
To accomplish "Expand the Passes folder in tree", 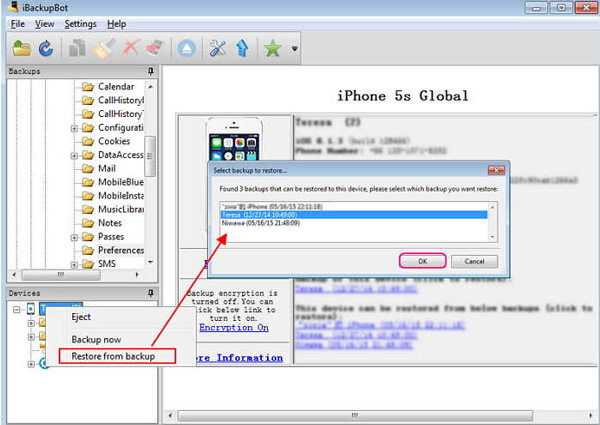I will (74, 238).
